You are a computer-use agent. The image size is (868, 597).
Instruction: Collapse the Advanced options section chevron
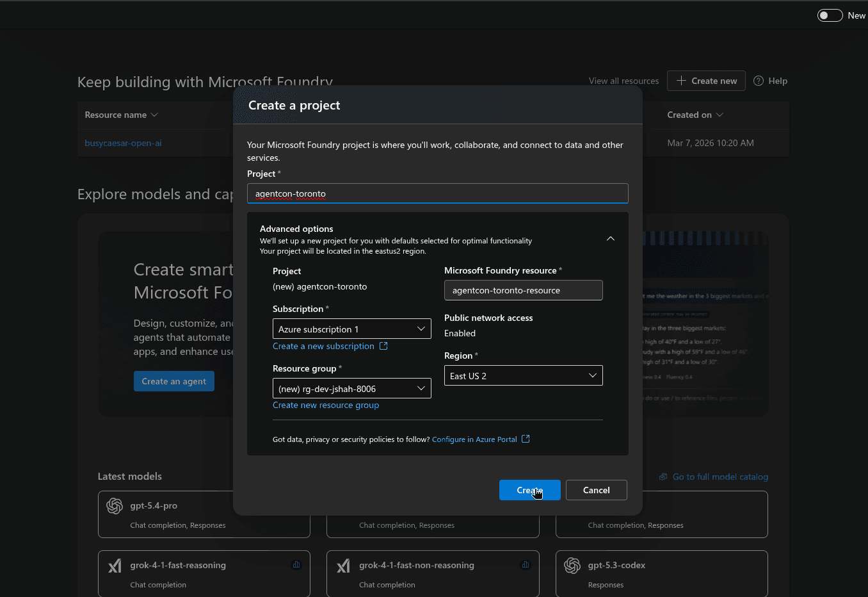(x=611, y=239)
